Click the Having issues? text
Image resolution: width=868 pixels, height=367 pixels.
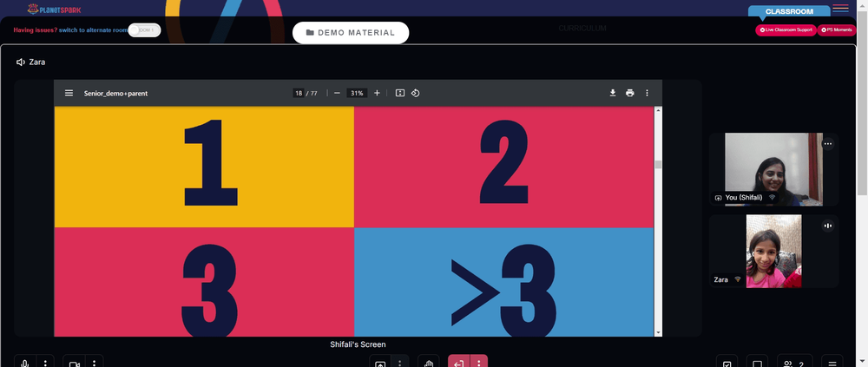click(36, 29)
